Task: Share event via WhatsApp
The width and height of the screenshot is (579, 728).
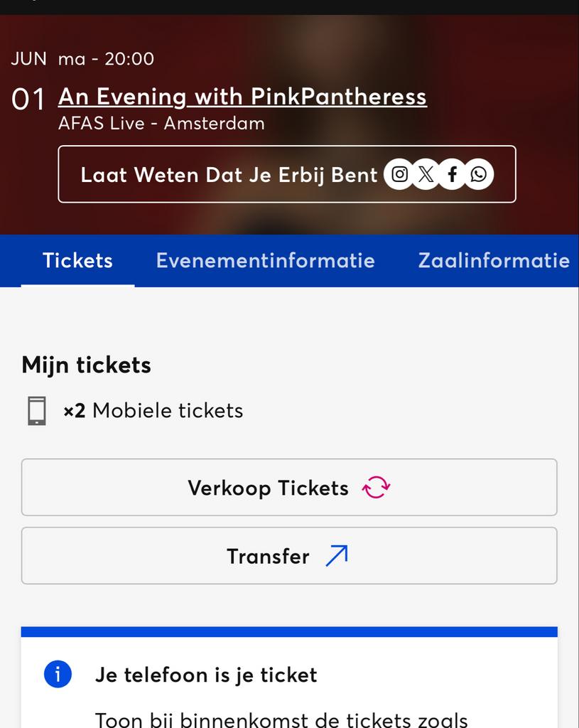Action: click(477, 173)
